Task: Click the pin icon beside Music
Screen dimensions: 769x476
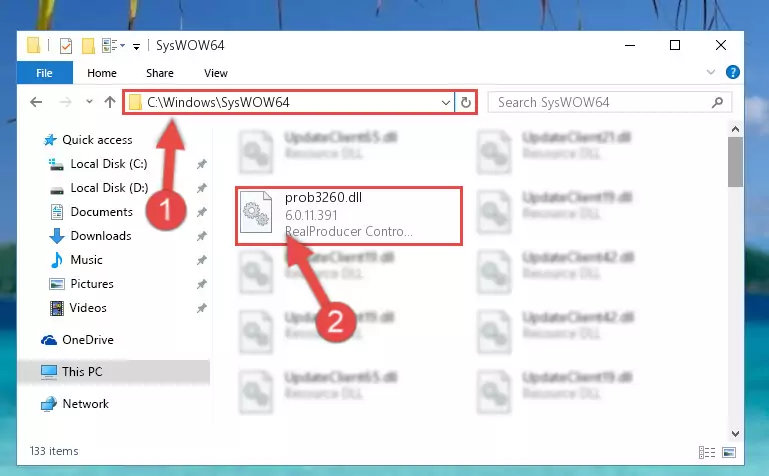Action: point(202,260)
